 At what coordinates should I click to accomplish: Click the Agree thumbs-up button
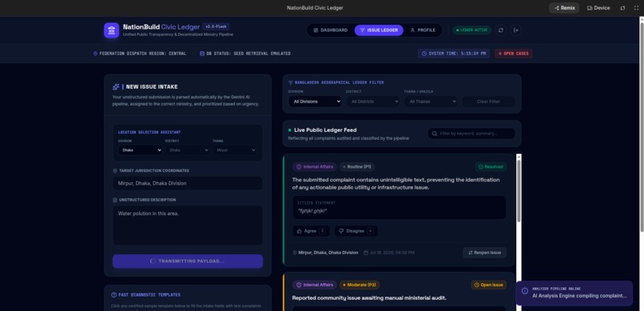(311, 231)
